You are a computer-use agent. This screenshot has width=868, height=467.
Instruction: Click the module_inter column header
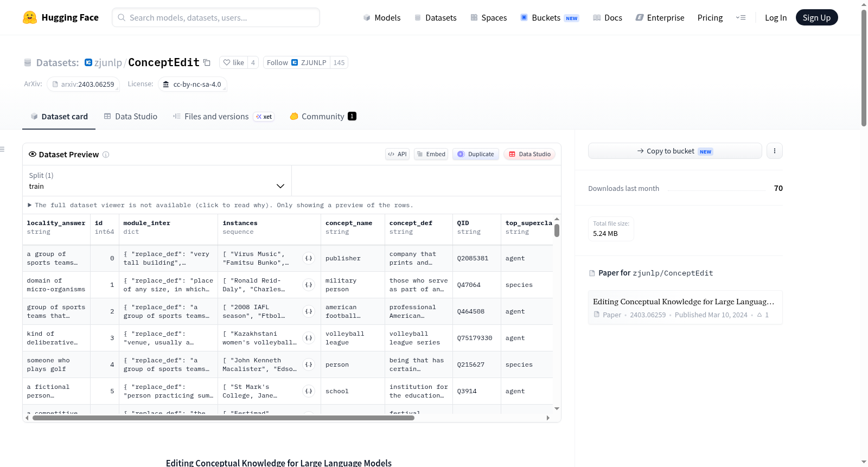click(x=168, y=227)
